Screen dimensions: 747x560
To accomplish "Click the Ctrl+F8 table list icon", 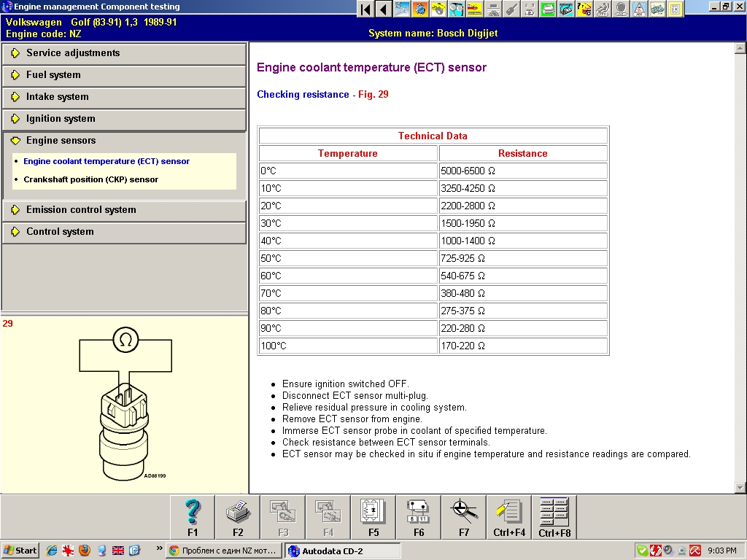I will point(554,517).
